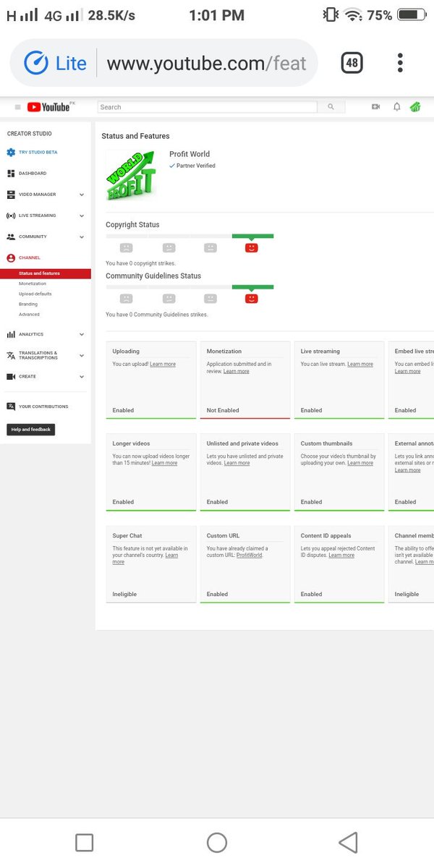Click the Your Contributions translate icon
This screenshot has height=868, width=434.
coord(11,407)
